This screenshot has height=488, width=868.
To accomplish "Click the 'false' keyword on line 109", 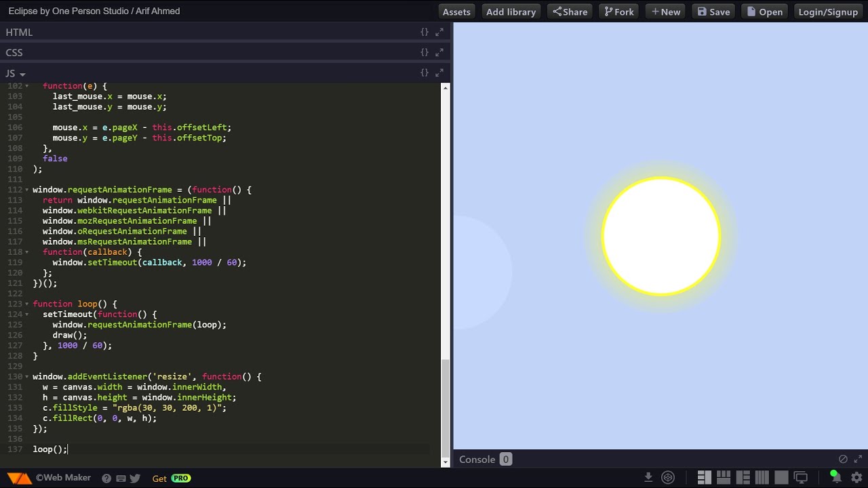I will tap(55, 159).
